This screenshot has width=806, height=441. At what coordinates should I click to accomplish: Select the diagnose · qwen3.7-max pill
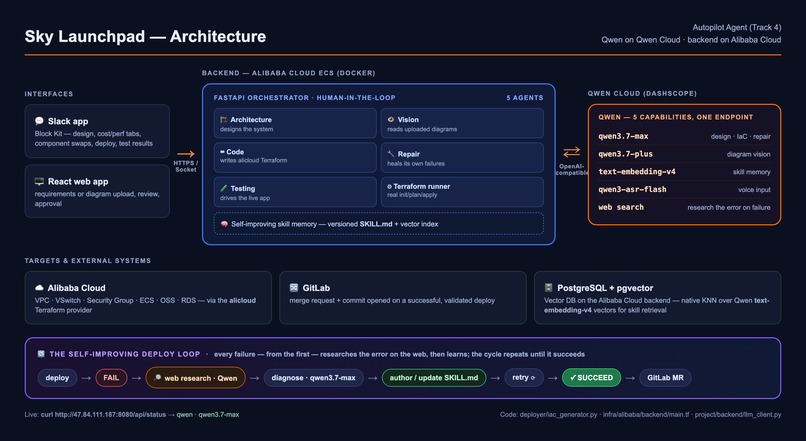pos(314,378)
